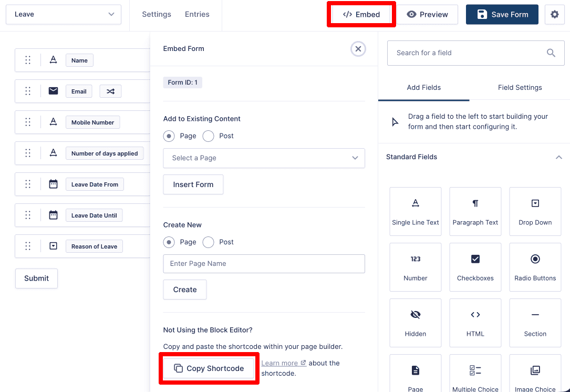Select the Number of days applied field
This screenshot has width=570, height=392.
[105, 153]
